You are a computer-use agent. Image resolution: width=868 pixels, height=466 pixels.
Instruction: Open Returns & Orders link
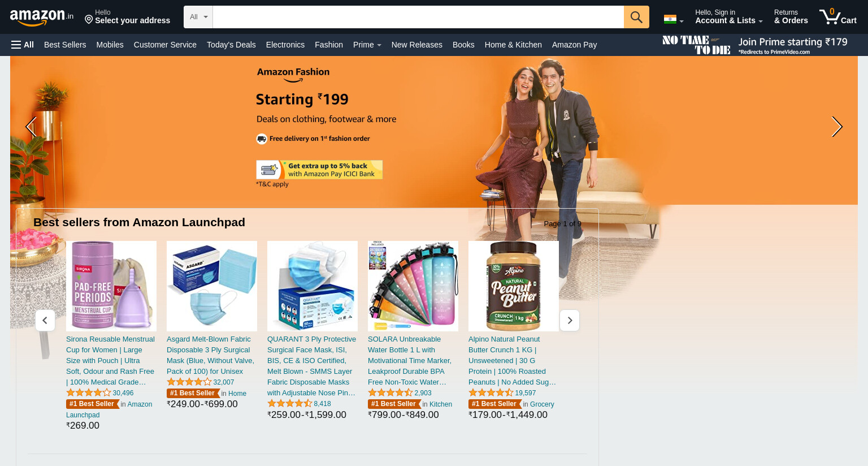[x=791, y=17]
